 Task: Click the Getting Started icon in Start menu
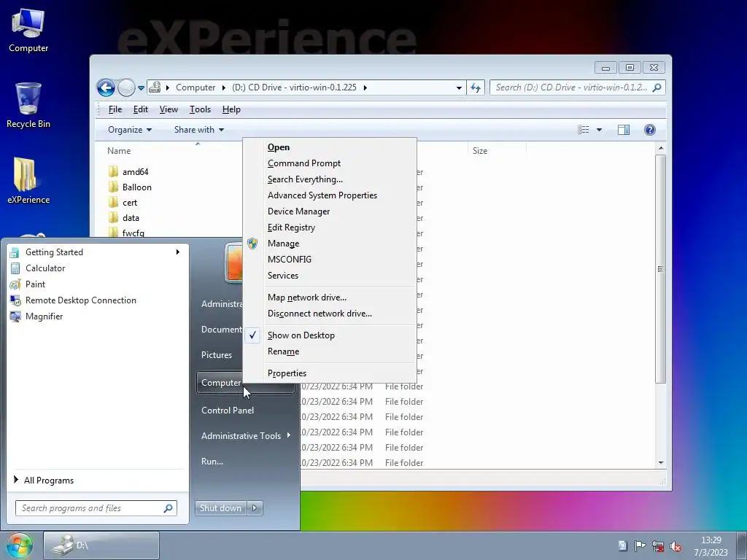(x=15, y=252)
